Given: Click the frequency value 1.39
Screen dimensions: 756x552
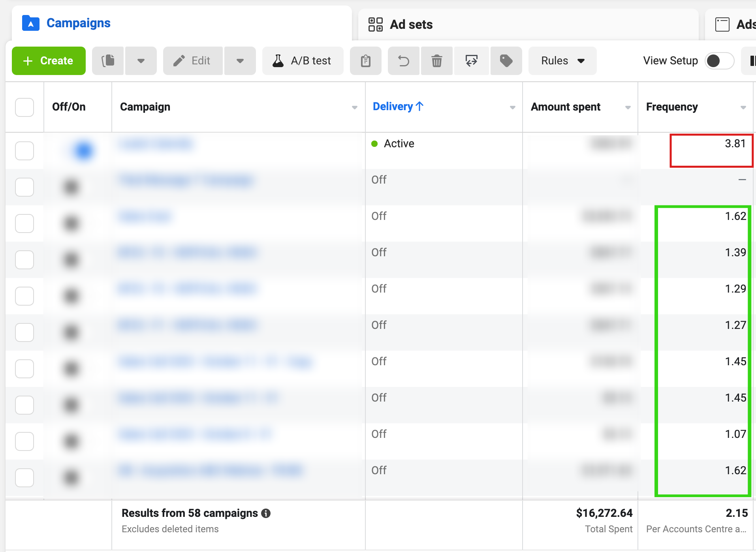Looking at the screenshot, I should pyautogui.click(x=735, y=253).
